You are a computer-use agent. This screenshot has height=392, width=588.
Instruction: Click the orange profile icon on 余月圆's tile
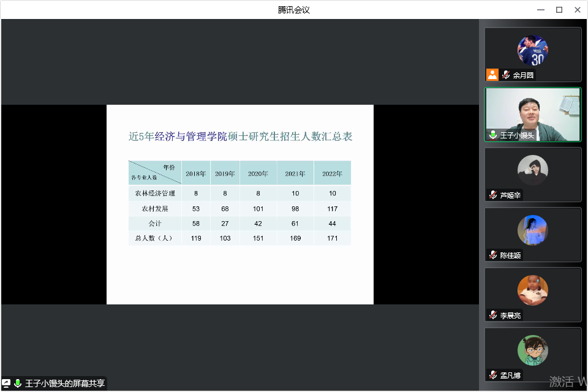point(493,75)
